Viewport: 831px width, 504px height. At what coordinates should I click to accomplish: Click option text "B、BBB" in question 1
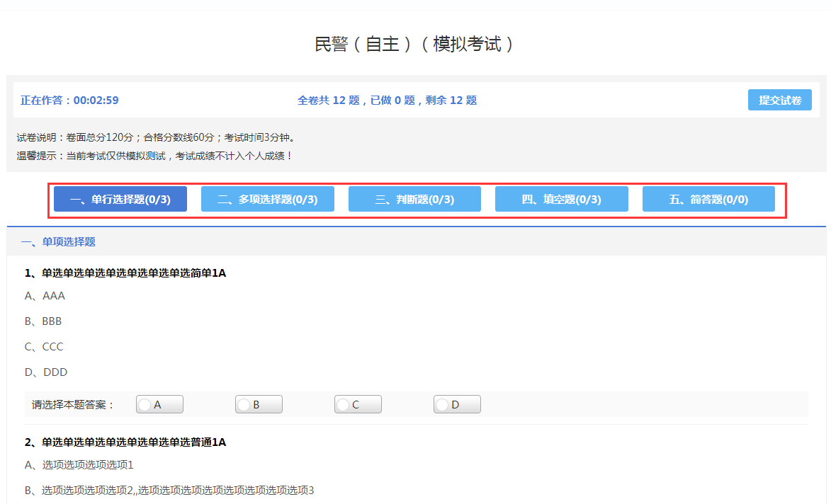click(x=43, y=321)
